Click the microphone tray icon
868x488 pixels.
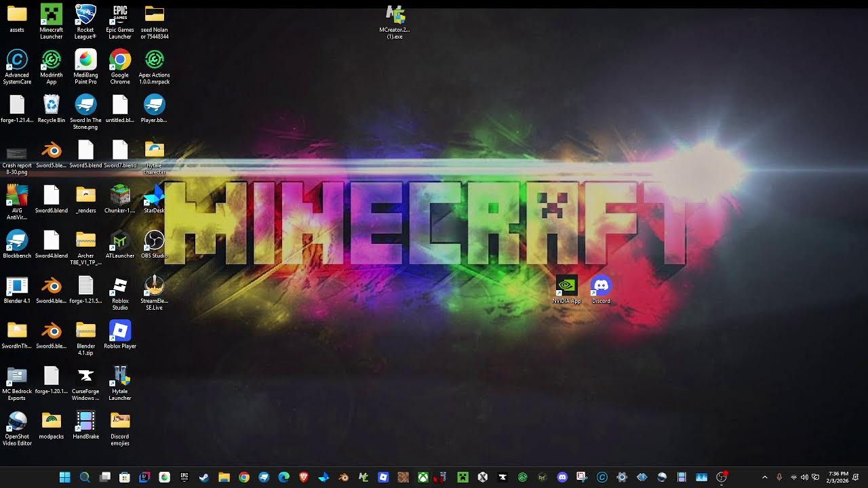tap(779, 477)
